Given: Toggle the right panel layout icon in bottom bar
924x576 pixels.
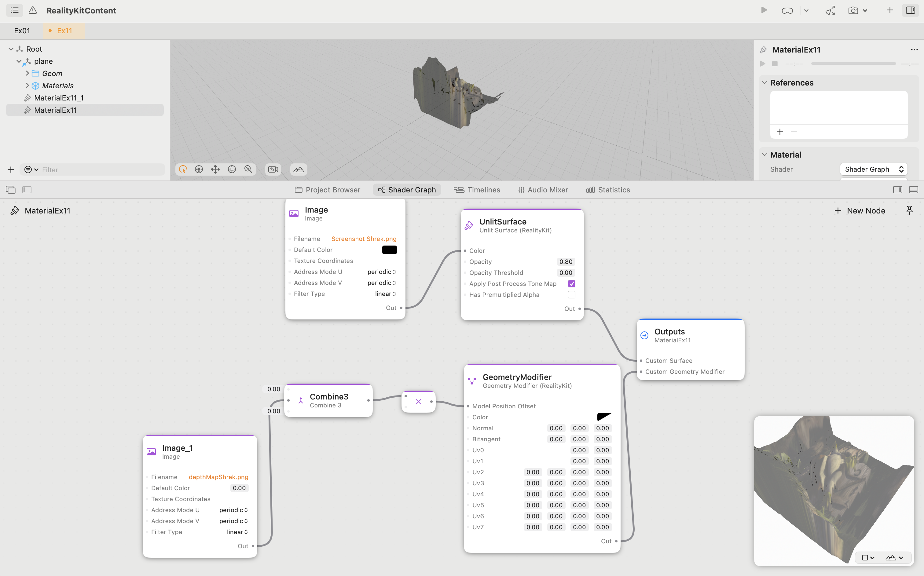Looking at the screenshot, I should tap(897, 190).
